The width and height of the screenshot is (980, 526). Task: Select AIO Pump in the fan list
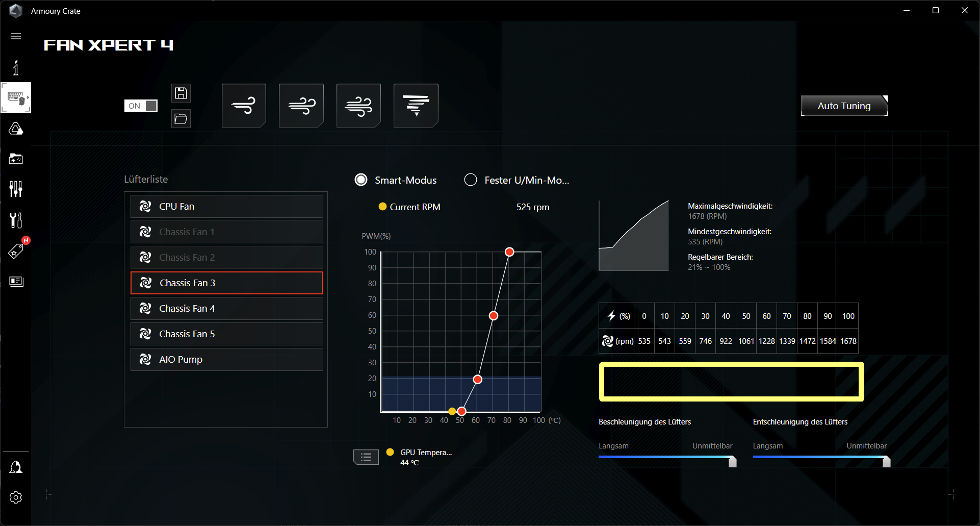click(x=227, y=359)
